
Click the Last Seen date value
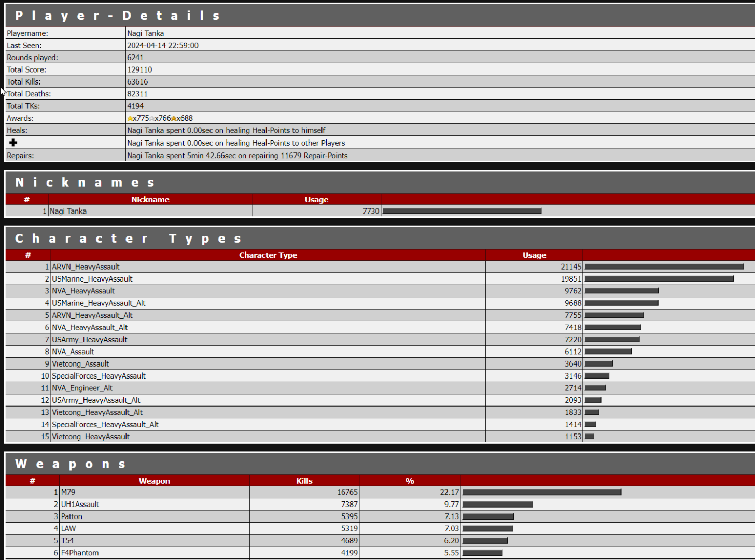coord(163,46)
